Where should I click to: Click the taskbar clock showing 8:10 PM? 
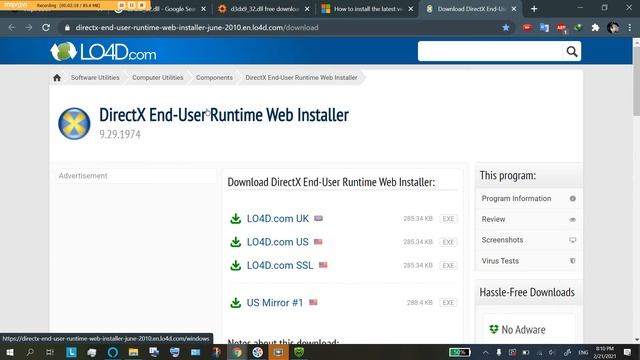click(x=604, y=352)
